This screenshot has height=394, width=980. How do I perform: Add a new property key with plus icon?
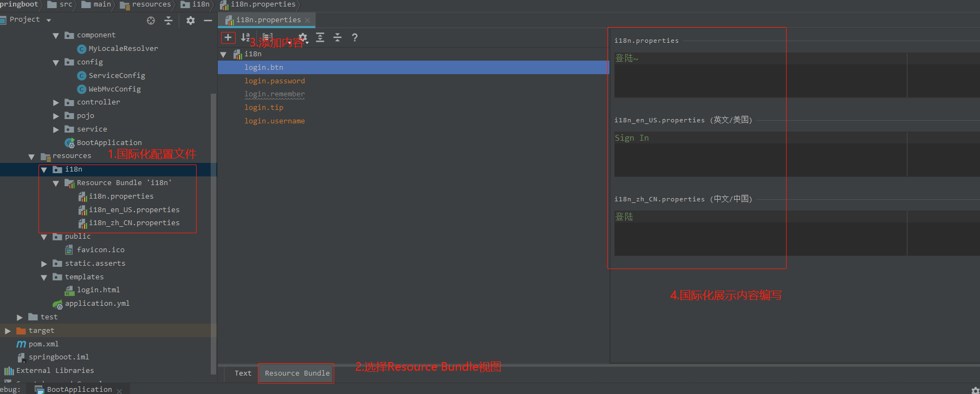click(228, 37)
